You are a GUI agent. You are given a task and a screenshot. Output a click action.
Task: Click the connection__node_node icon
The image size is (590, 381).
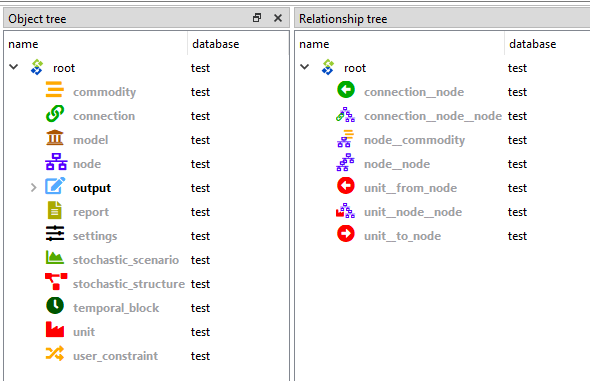click(345, 115)
